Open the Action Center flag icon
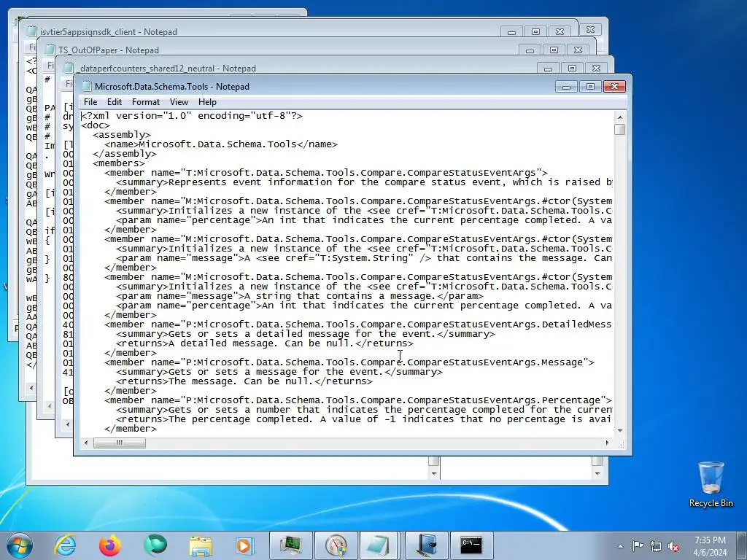747x560 pixels. pyautogui.click(x=638, y=545)
